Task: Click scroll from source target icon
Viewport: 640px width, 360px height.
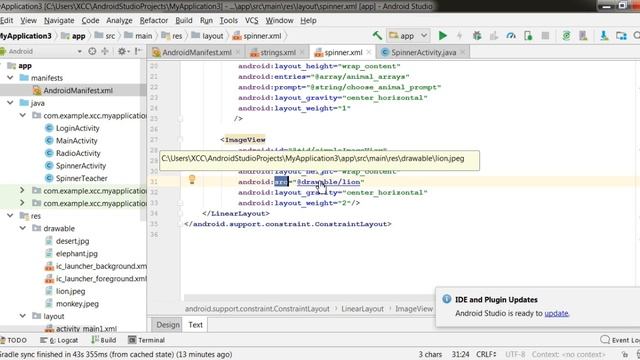Action: (x=92, y=51)
